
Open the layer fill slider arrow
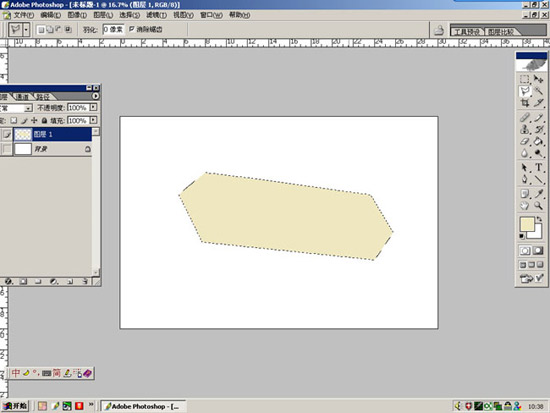[93, 120]
